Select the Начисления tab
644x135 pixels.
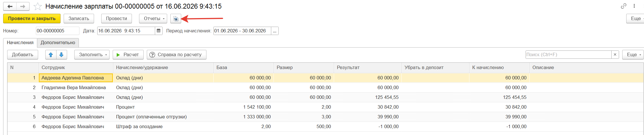click(20, 43)
